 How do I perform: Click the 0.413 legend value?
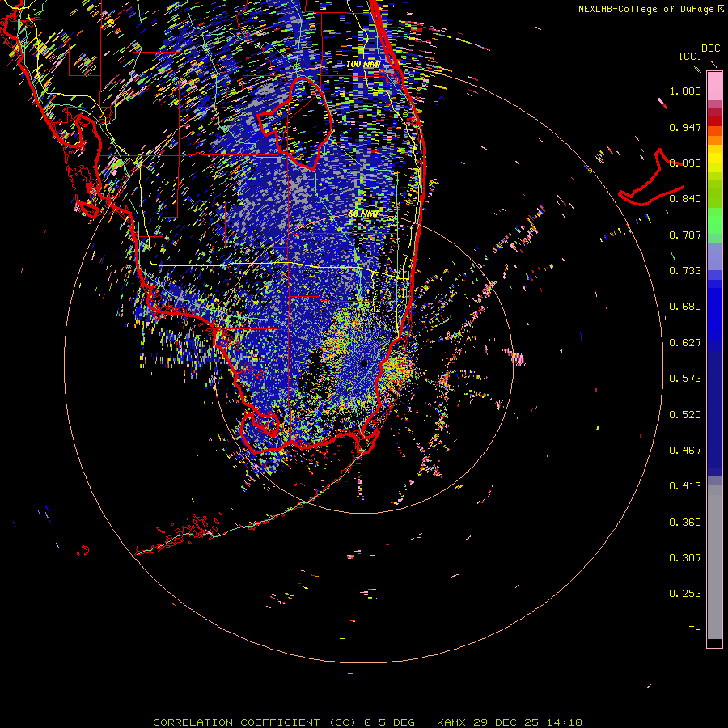(x=685, y=486)
